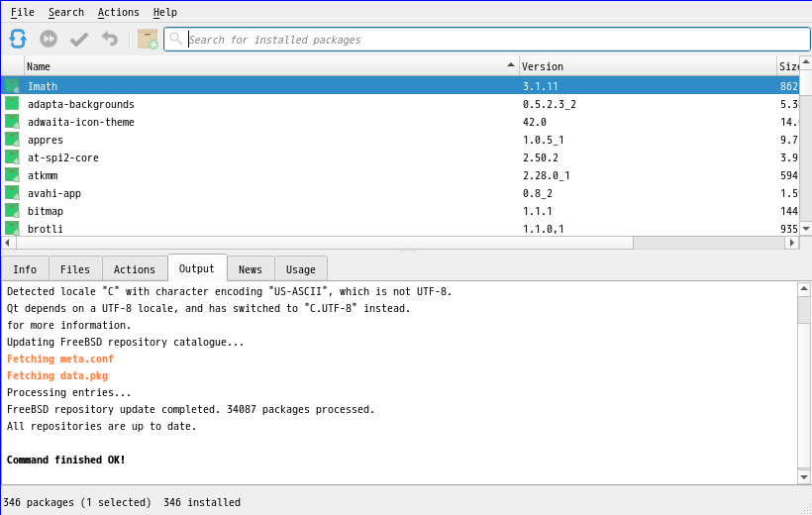Switch to the Actions tab
The height and width of the screenshot is (515, 812).
coord(135,269)
